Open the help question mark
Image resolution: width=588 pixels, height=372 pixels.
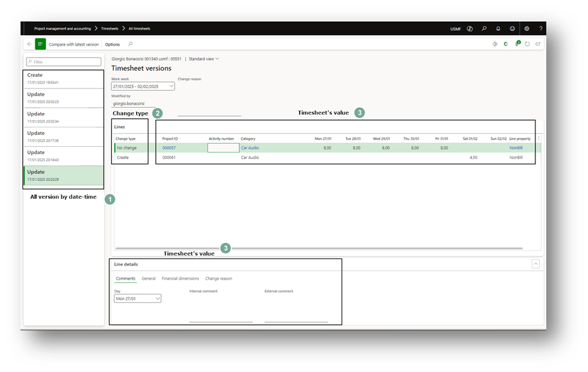coord(541,29)
